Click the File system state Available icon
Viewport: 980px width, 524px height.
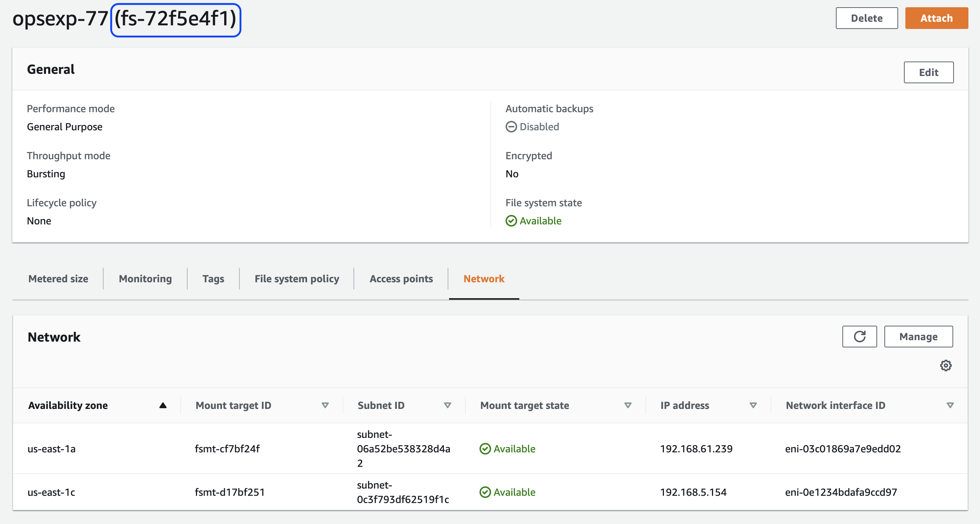[x=511, y=221]
